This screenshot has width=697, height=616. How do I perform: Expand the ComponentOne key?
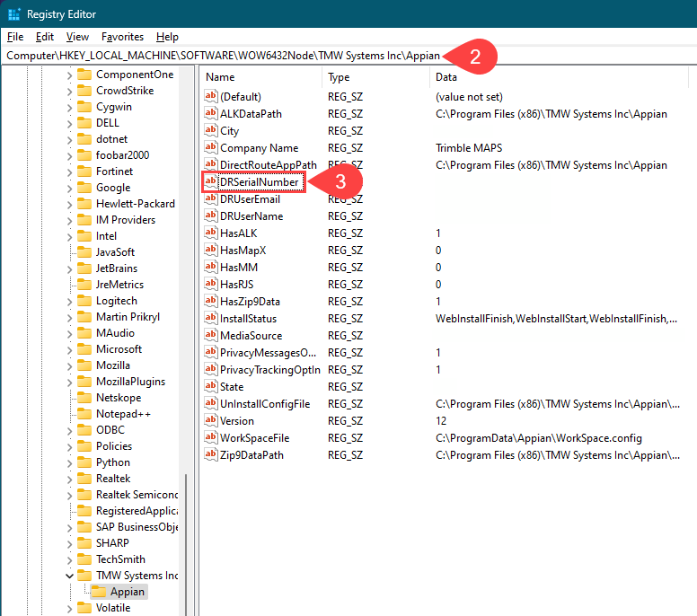tap(69, 75)
